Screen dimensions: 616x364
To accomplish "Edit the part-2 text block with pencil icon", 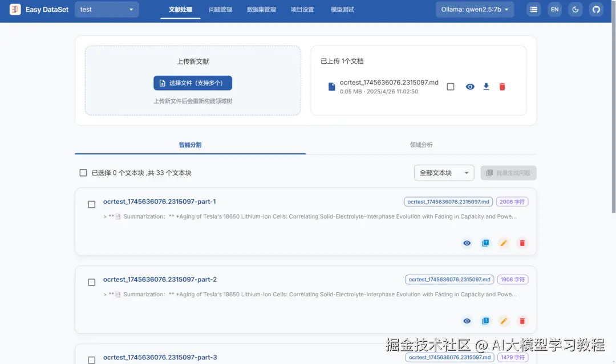I will [x=504, y=321].
